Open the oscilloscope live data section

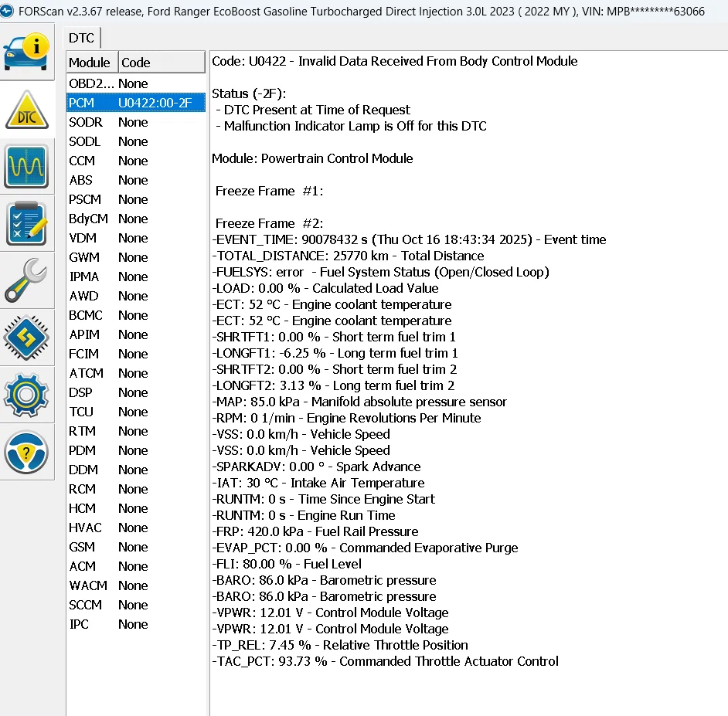27,167
